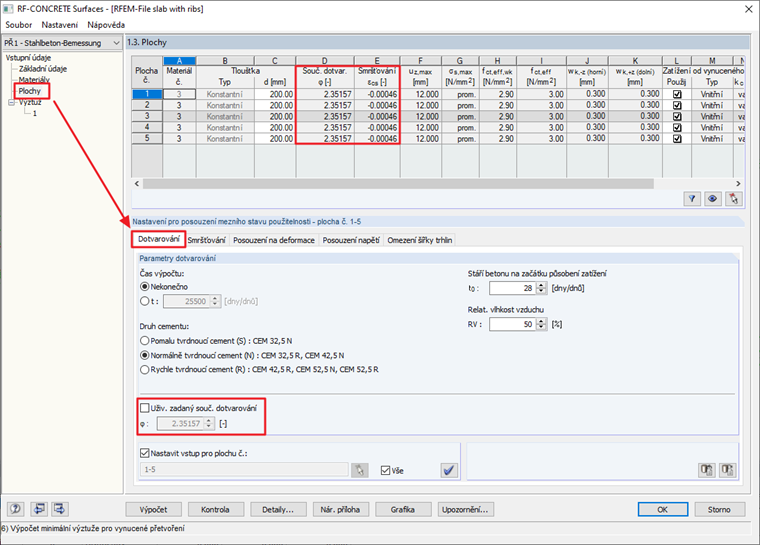The width and height of the screenshot is (760, 545).
Task: Switch to the Omezení šířky trhlin tab
Action: pos(420,240)
